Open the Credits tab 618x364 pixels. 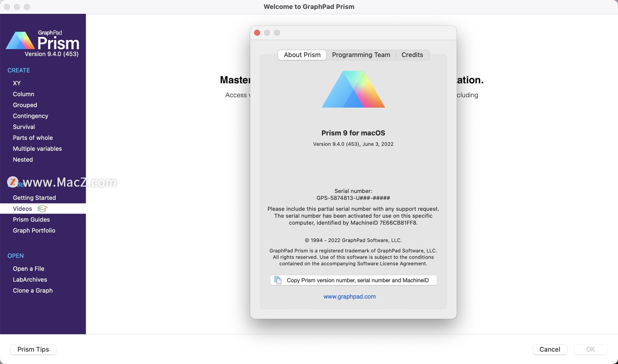(x=412, y=55)
